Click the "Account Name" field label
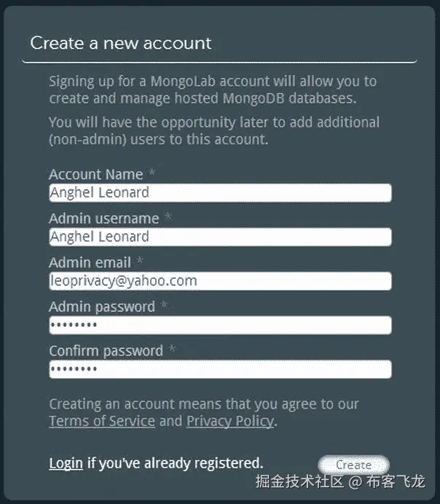 (x=95, y=174)
